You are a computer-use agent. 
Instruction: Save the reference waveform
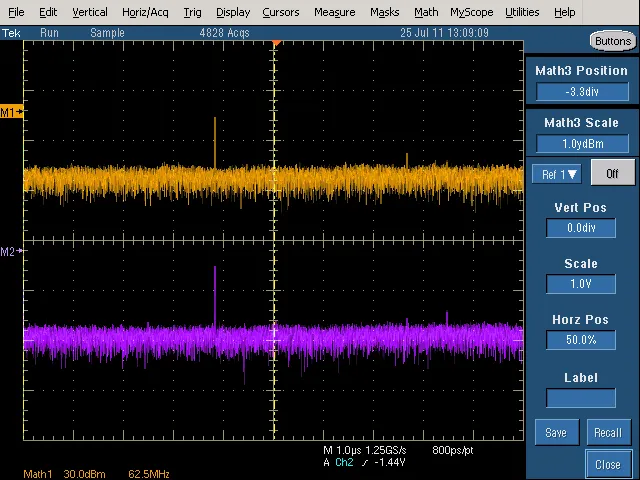(557, 432)
